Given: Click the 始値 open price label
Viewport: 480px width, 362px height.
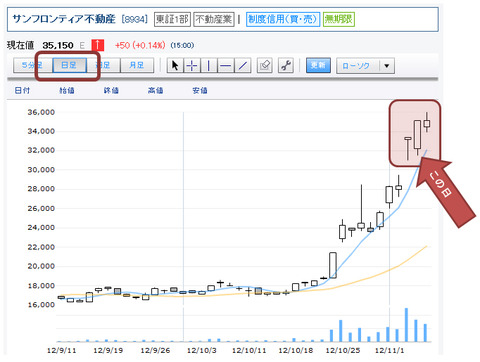Looking at the screenshot, I should pyautogui.click(x=67, y=90).
